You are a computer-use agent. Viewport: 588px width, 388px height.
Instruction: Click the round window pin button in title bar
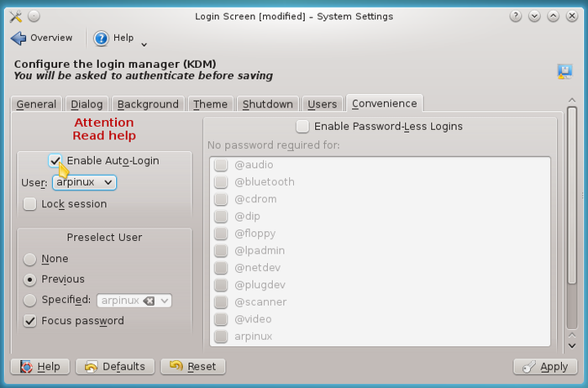point(34,16)
